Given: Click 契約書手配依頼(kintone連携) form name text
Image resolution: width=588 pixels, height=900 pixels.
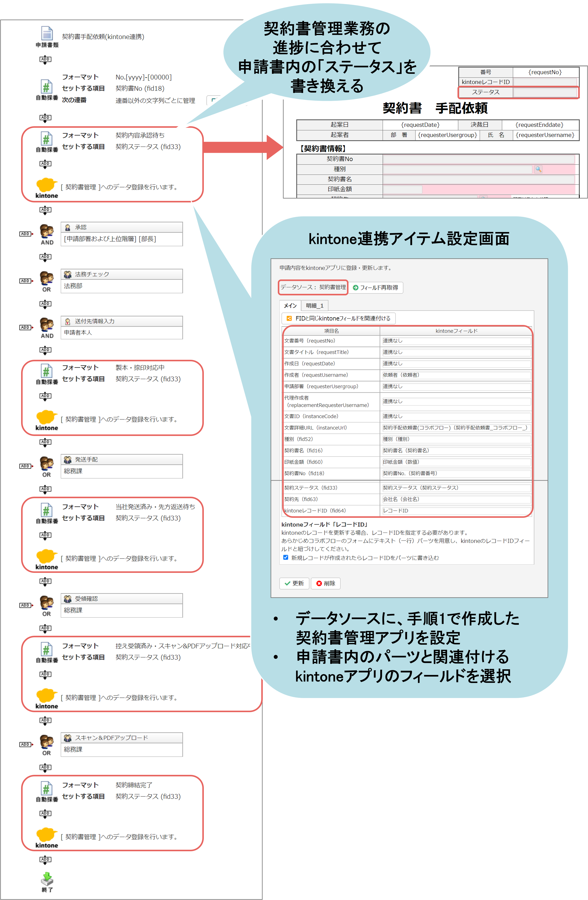Looking at the screenshot, I should pos(103,37).
